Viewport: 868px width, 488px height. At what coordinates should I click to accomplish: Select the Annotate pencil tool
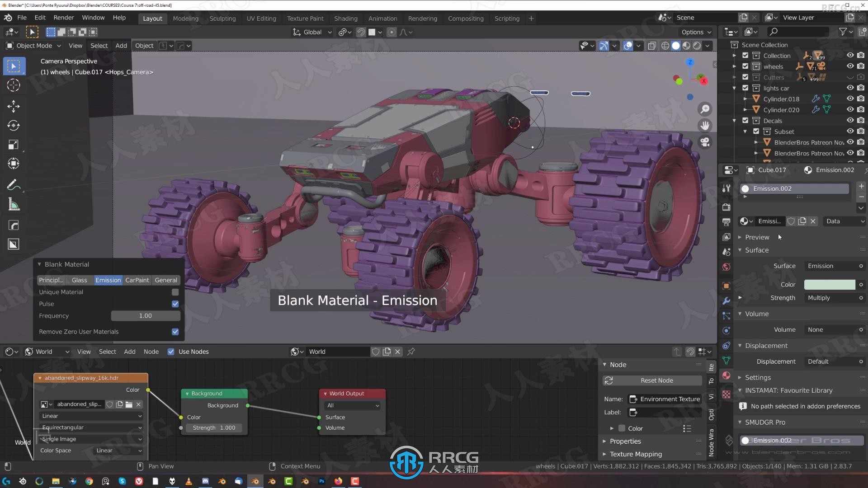[14, 185]
